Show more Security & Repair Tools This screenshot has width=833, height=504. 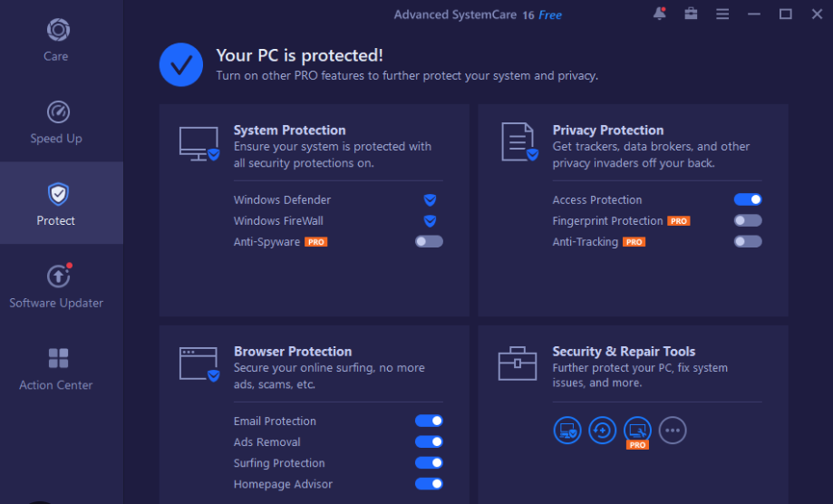click(673, 431)
